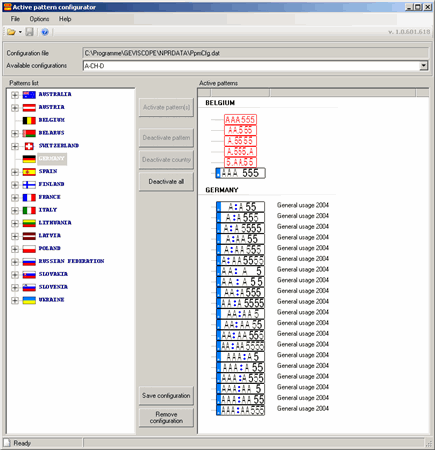Click the Deactivate all button
This screenshot has height=450, width=435.
[166, 182]
